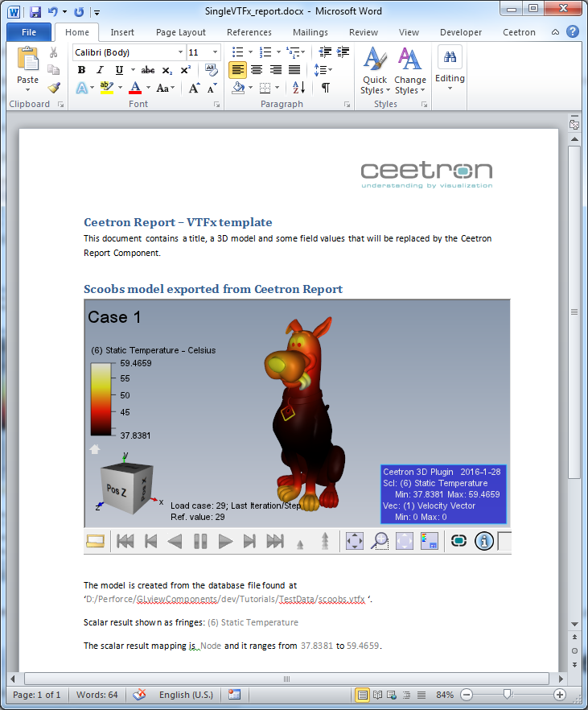Toggle Bold formatting

[81, 70]
